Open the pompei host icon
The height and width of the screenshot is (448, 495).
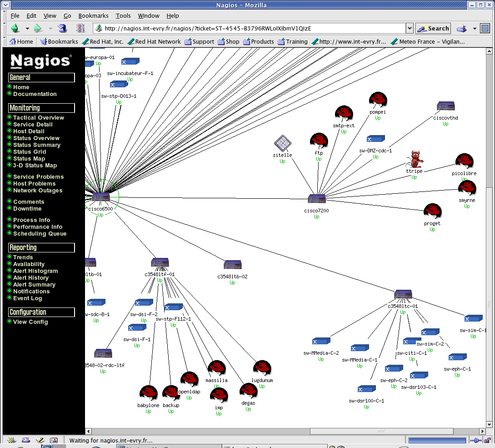coord(378,99)
